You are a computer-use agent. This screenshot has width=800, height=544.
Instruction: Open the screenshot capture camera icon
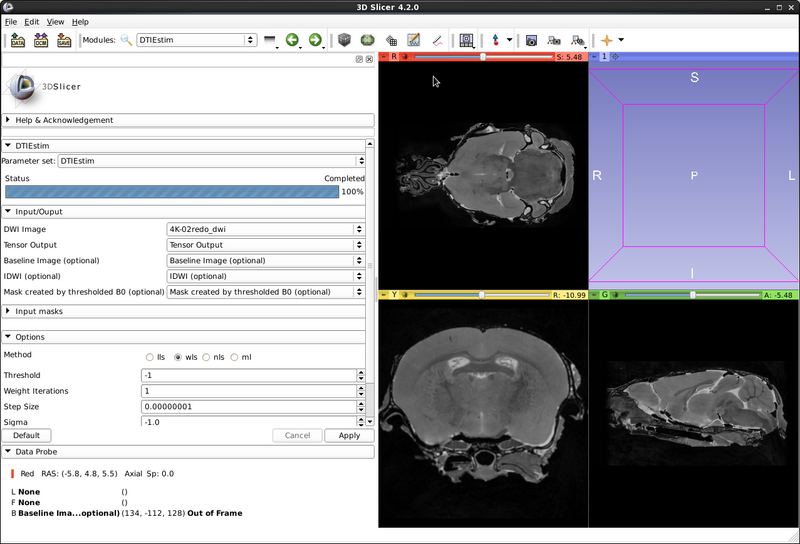click(x=531, y=40)
